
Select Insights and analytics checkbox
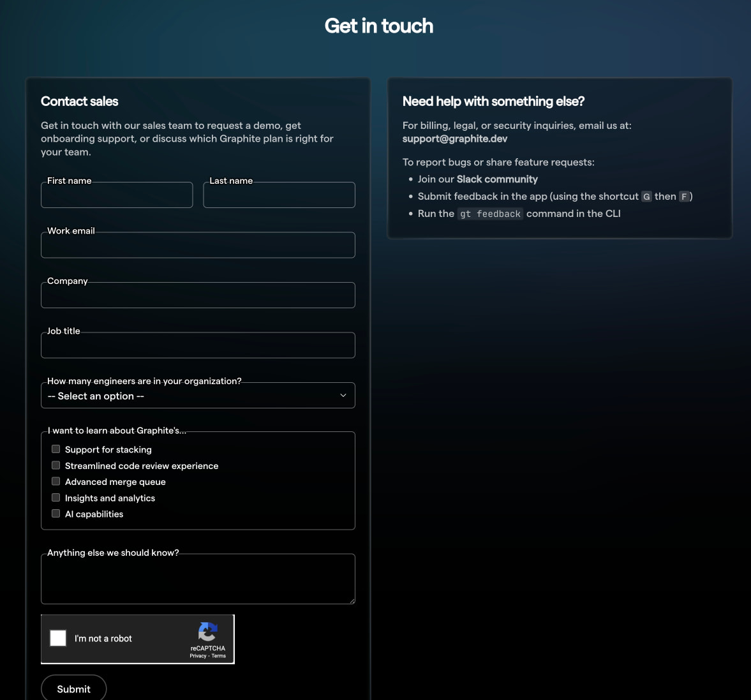pos(56,497)
